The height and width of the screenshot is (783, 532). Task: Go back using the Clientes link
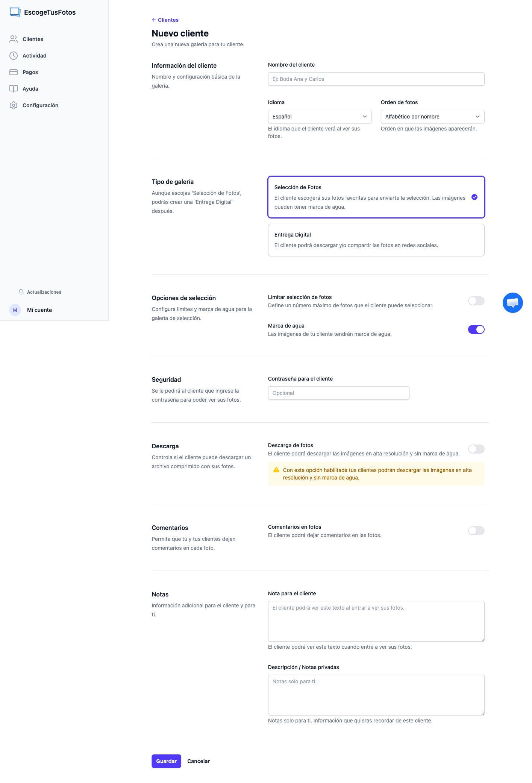165,20
